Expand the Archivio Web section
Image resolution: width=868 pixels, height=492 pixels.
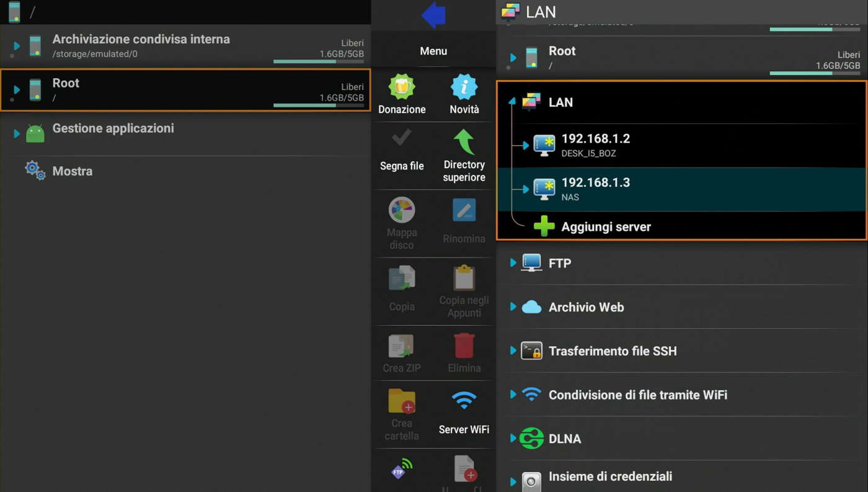coord(513,306)
